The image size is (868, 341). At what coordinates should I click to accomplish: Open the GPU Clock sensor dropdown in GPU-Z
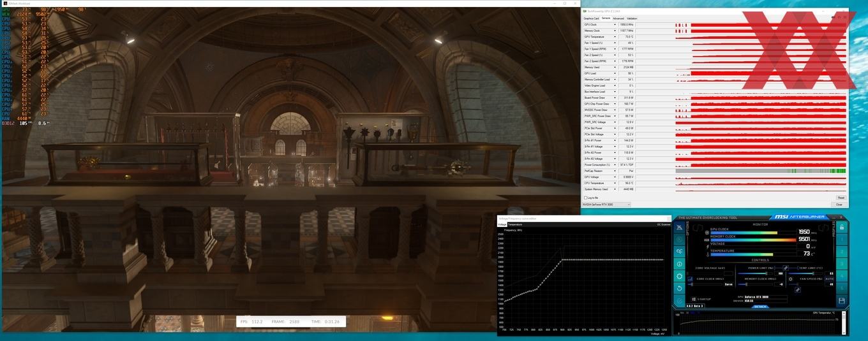tap(615, 24)
